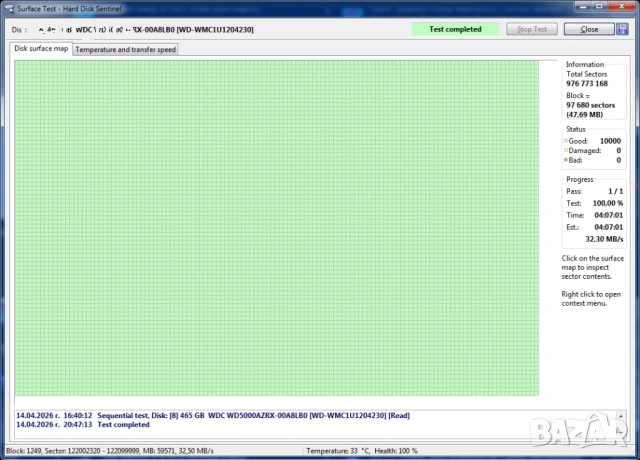Screen dimensions: 640x460
Task: Click the green Good status legend square
Action: pos(566,141)
